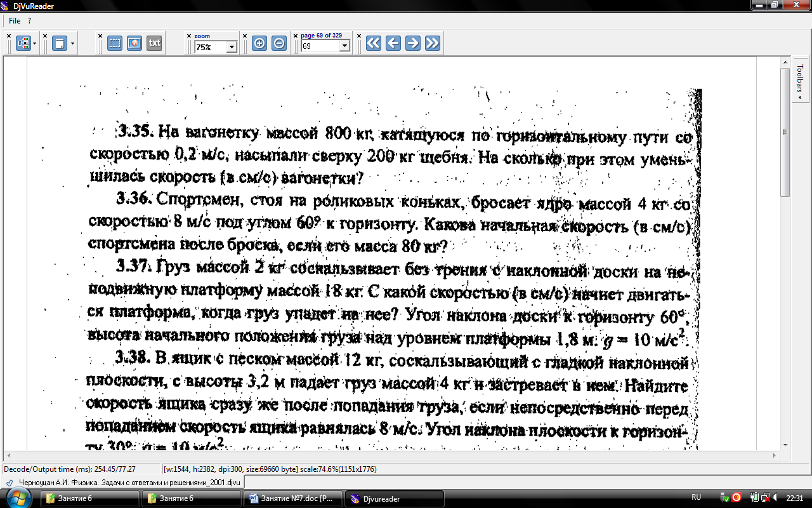Zoom out with the minus icon
The image size is (812, 508).
point(278,43)
